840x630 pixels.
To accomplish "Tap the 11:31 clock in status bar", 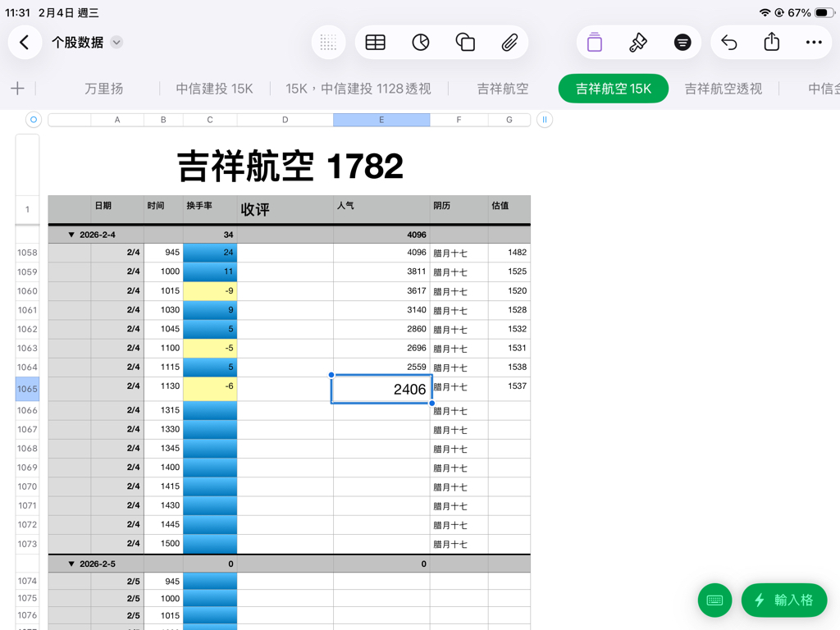I will (x=17, y=13).
